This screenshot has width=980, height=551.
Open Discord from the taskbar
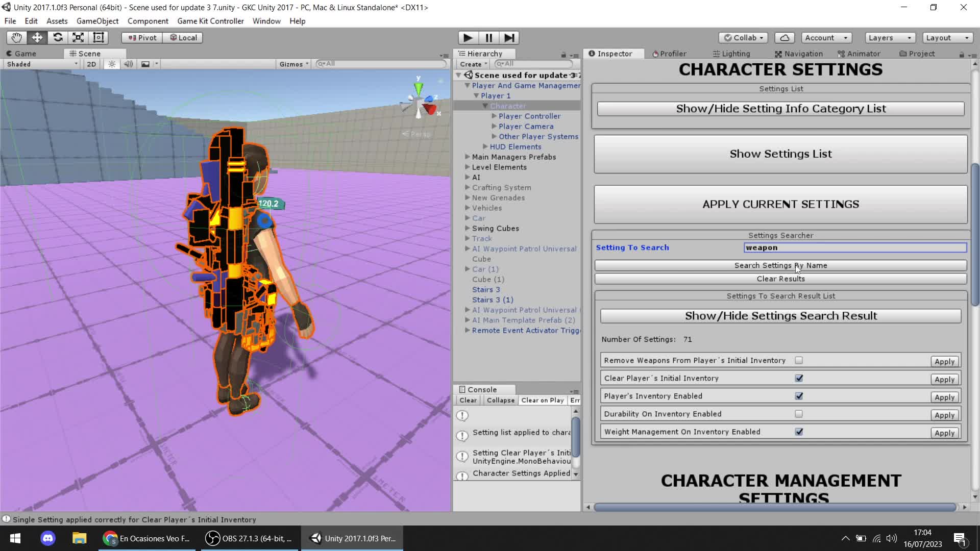pyautogui.click(x=48, y=538)
